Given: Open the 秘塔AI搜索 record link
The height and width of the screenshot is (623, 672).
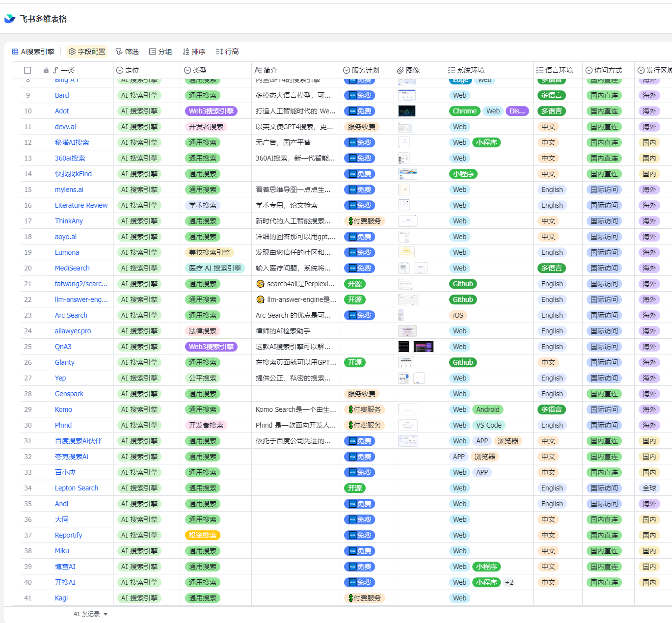Looking at the screenshot, I should (72, 142).
